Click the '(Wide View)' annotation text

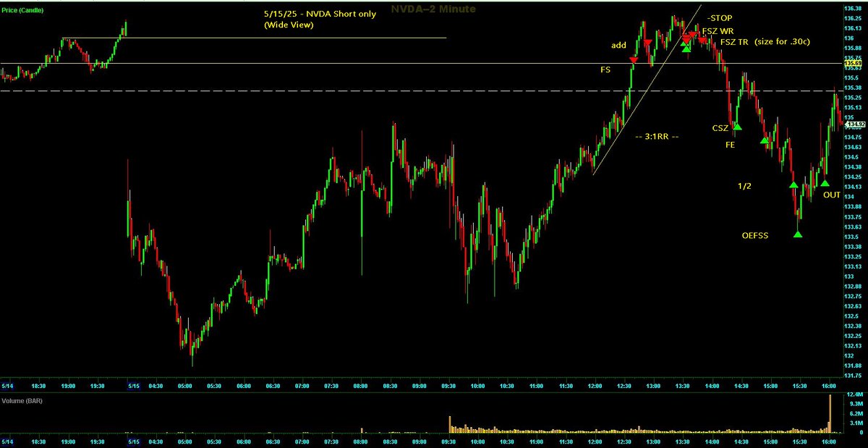(x=289, y=25)
